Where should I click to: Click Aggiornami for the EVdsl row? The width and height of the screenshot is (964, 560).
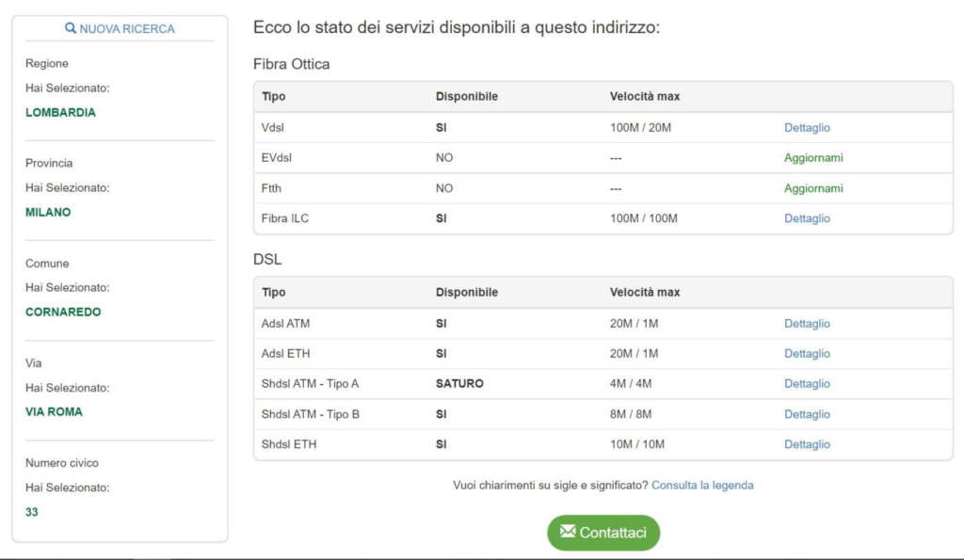point(813,158)
